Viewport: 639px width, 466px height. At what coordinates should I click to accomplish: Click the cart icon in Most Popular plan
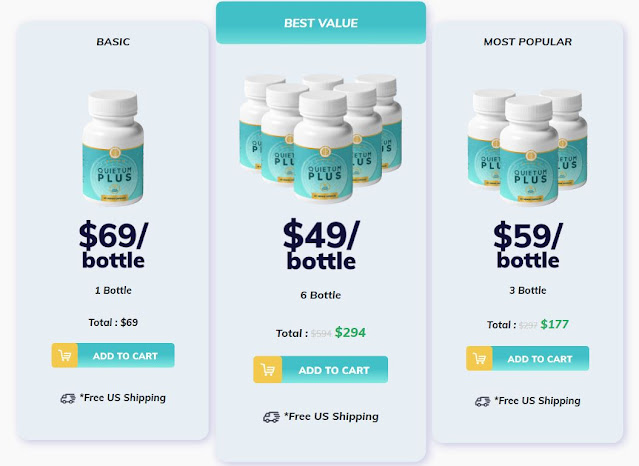tap(480, 358)
